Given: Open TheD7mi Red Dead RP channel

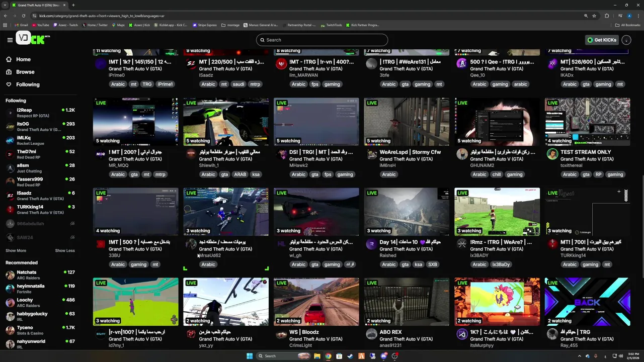Looking at the screenshot, I should [x=40, y=154].
